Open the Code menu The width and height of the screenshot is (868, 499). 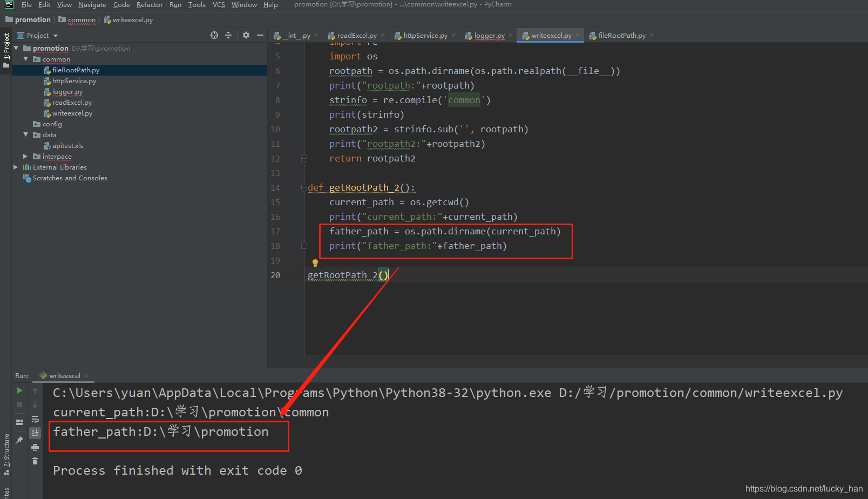click(121, 5)
